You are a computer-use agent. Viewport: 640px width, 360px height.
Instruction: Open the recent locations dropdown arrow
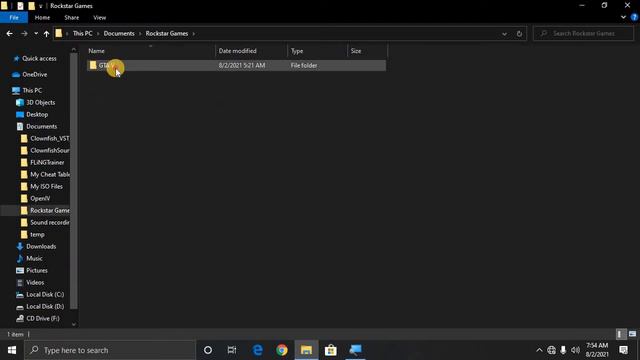[x=36, y=33]
